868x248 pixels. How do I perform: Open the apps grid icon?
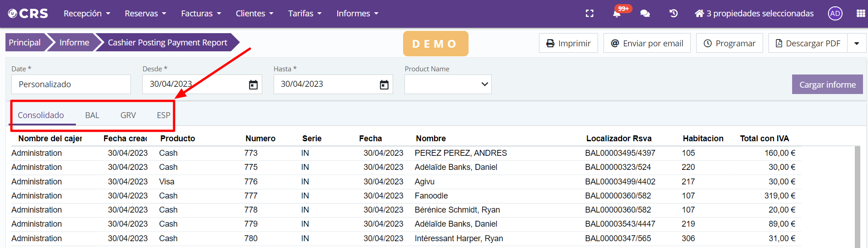click(860, 14)
